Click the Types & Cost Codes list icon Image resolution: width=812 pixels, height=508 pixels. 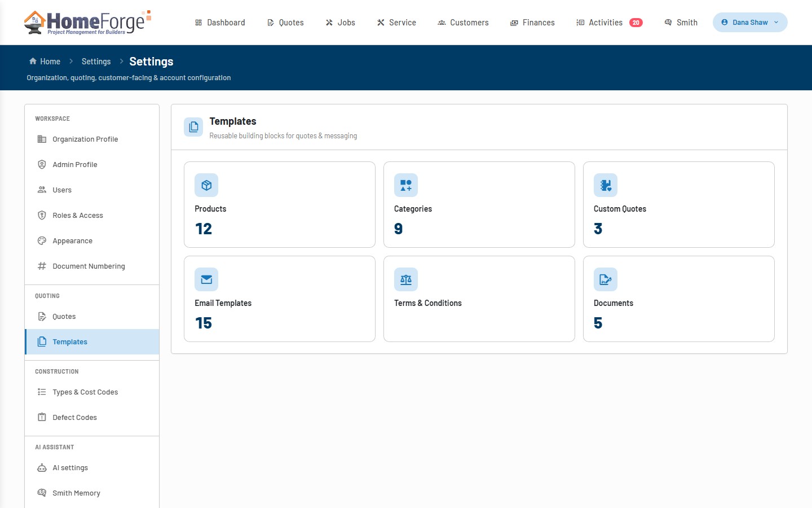point(42,392)
